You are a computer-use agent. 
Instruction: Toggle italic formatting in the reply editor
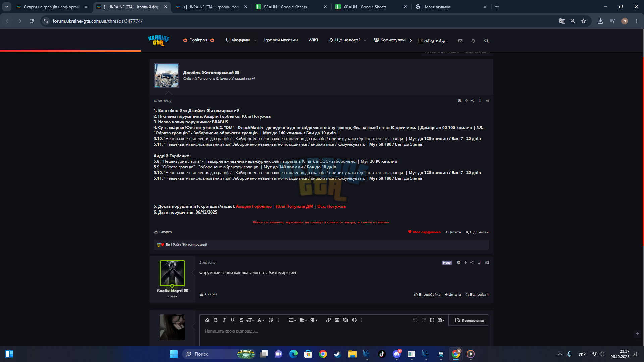(x=224, y=320)
